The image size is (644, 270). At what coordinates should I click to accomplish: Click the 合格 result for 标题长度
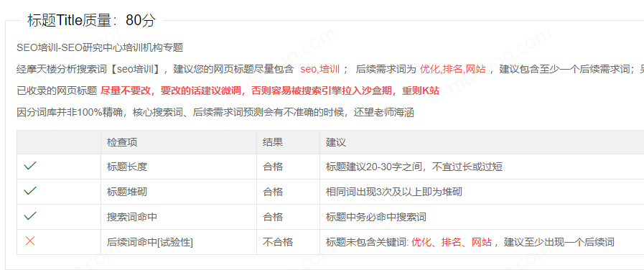[x=273, y=167]
